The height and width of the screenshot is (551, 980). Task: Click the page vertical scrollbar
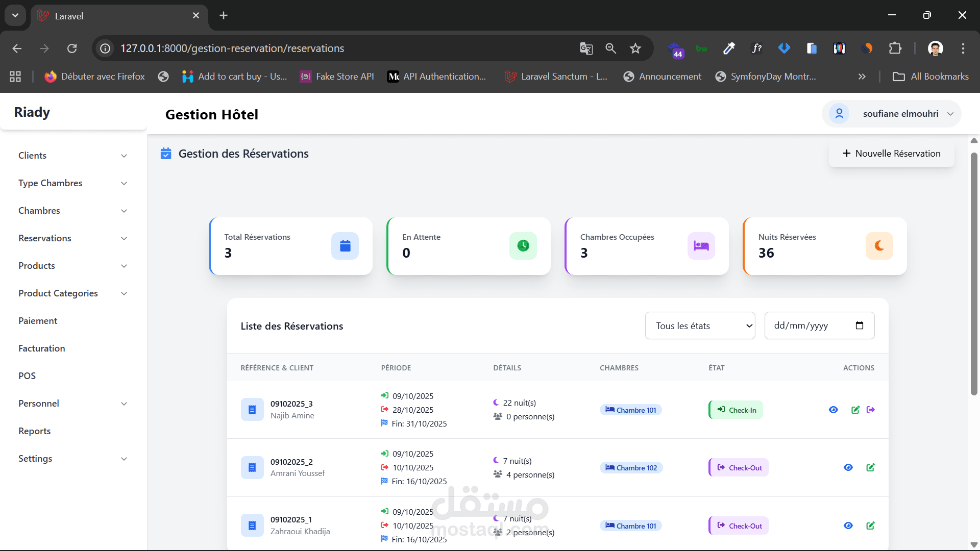click(974, 275)
